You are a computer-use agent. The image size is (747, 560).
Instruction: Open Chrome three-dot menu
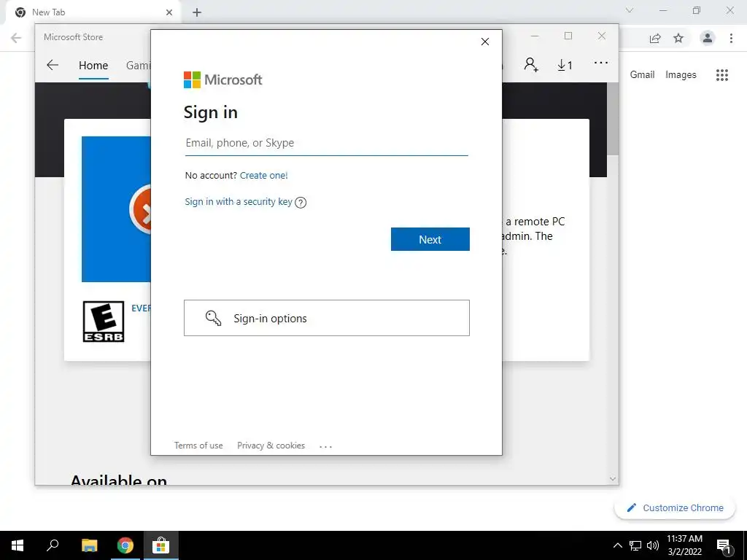(x=731, y=38)
